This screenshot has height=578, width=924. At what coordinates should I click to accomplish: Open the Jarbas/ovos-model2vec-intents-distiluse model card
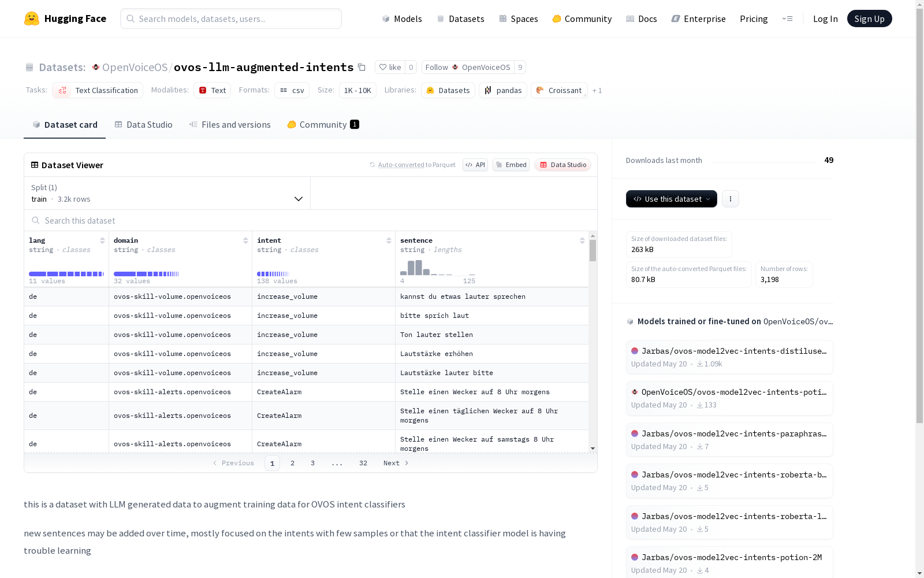tap(729, 357)
